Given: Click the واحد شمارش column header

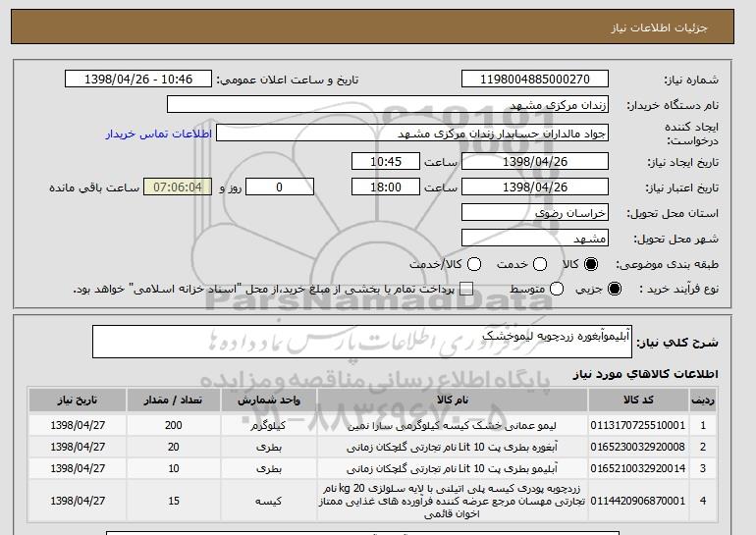Looking at the screenshot, I should (269, 401).
